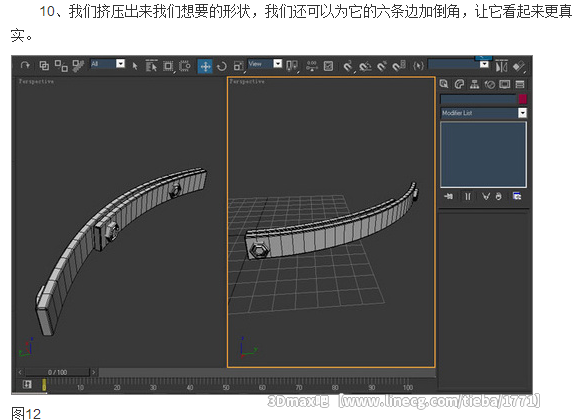
Task: Click the Mirror tool icon
Action: [x=502, y=66]
